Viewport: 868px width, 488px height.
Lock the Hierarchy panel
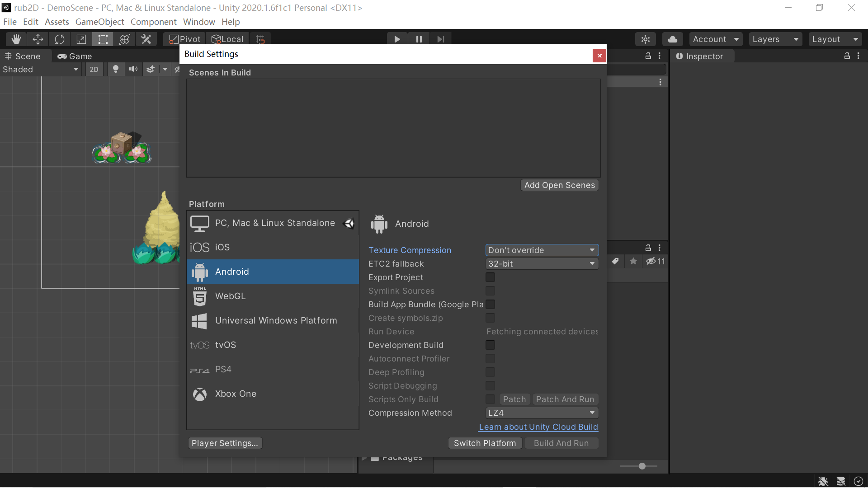point(648,56)
